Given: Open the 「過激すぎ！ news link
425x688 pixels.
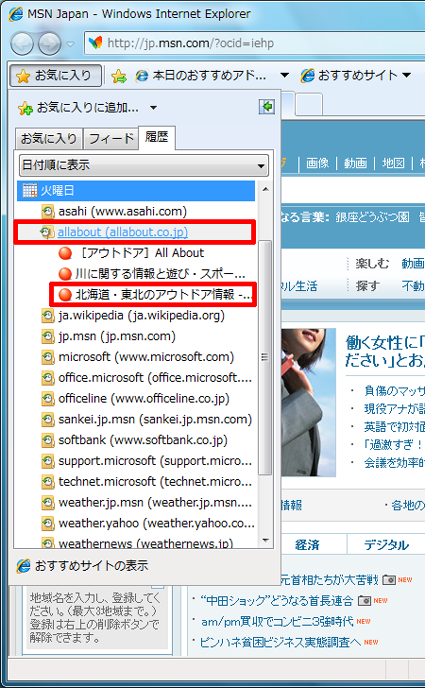Looking at the screenshot, I should pyautogui.click(x=394, y=445).
